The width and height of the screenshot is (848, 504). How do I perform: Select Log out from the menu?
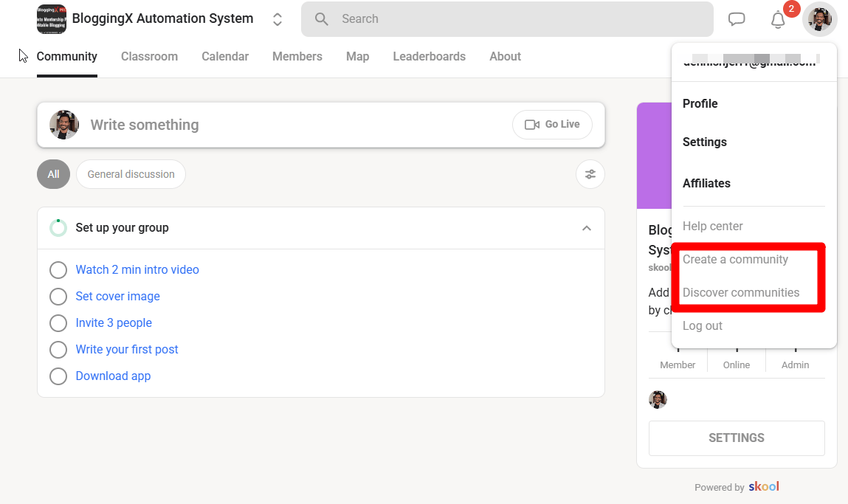(703, 325)
